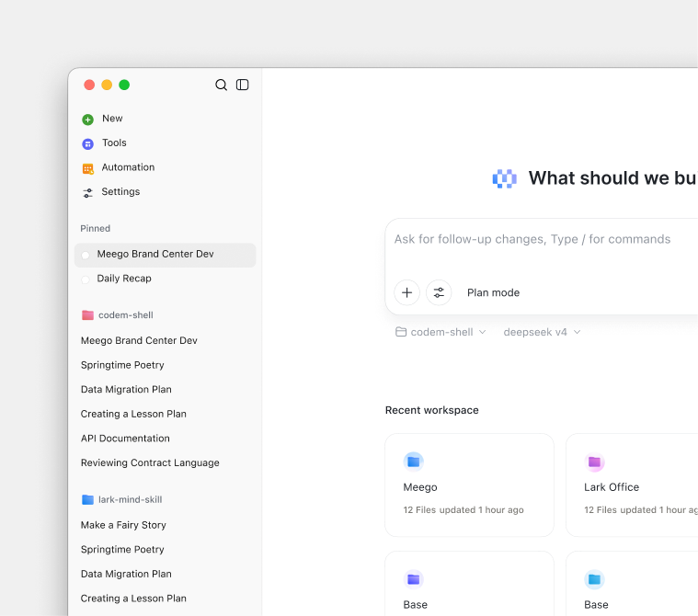Open the search magnifier icon
698x616 pixels.
[221, 85]
